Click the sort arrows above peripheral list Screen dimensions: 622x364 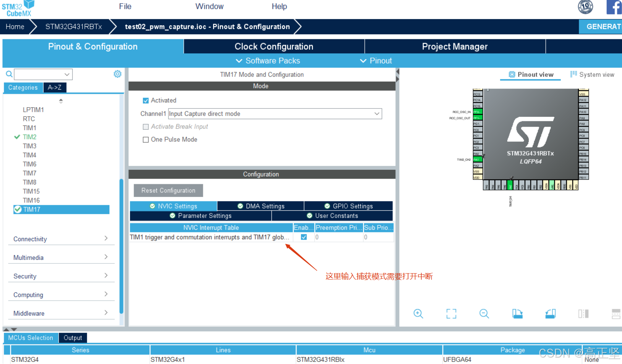(x=61, y=101)
